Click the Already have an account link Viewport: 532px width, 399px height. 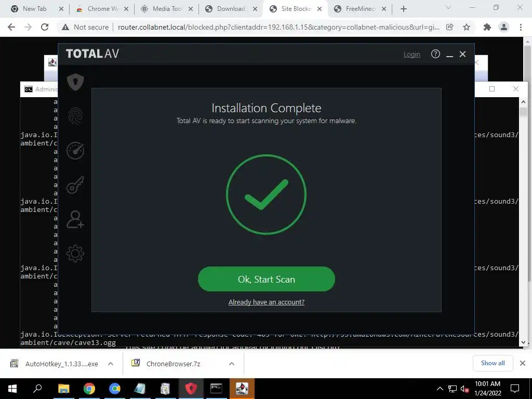[x=267, y=302]
